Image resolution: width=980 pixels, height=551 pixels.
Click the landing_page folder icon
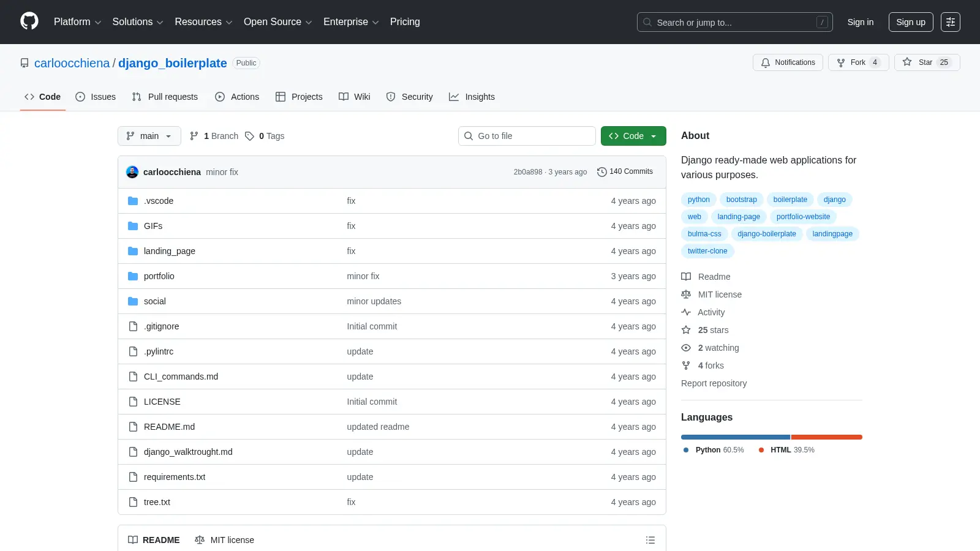tap(133, 251)
